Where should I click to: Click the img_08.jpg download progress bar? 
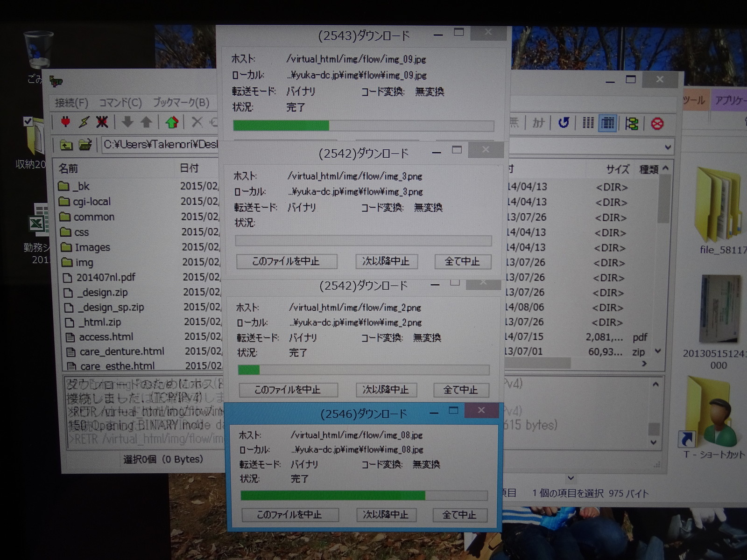tap(364, 495)
